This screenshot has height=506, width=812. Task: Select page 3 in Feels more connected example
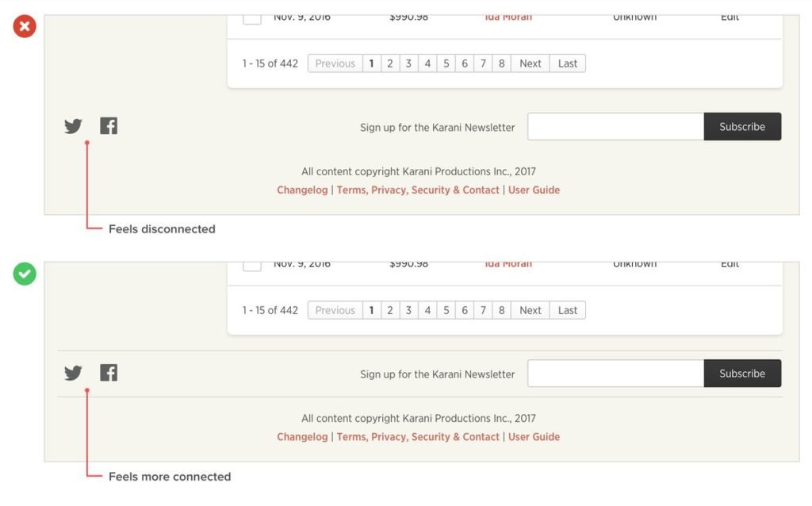[408, 310]
